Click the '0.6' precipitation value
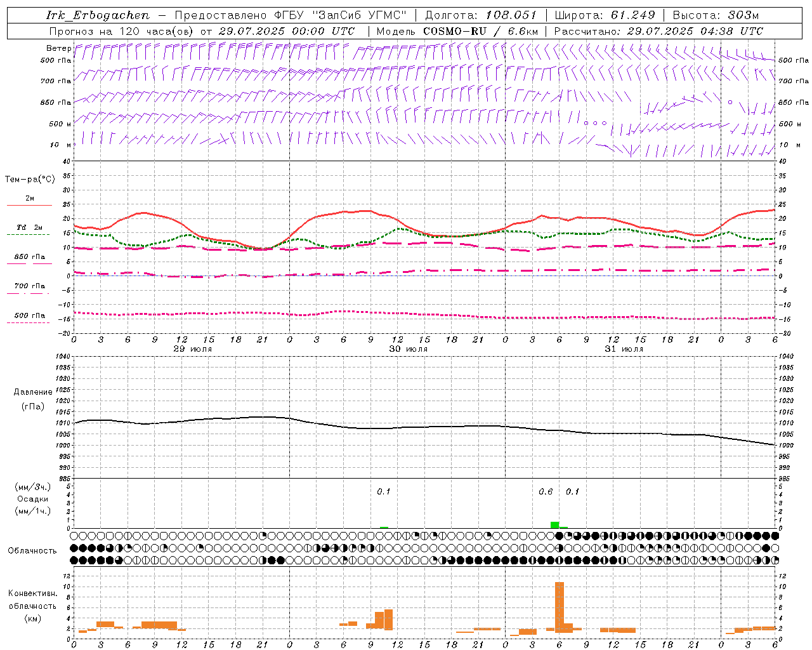The height and width of the screenshot is (650, 812). point(546,491)
